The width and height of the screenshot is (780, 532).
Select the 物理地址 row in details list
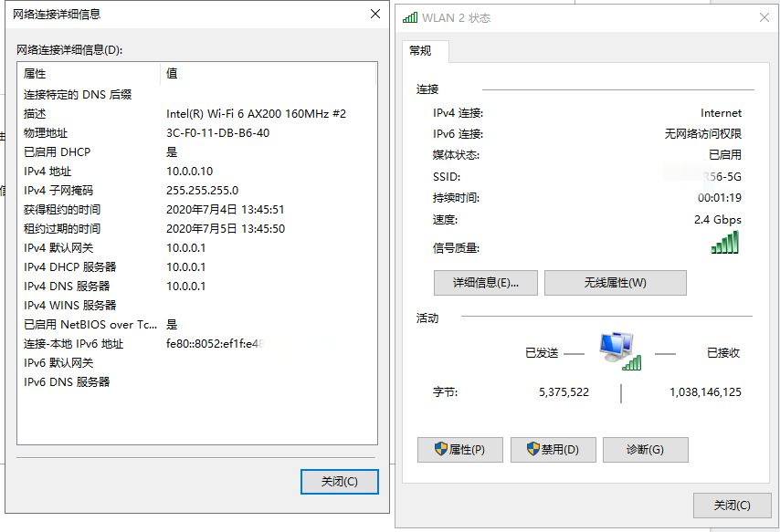pos(197,132)
